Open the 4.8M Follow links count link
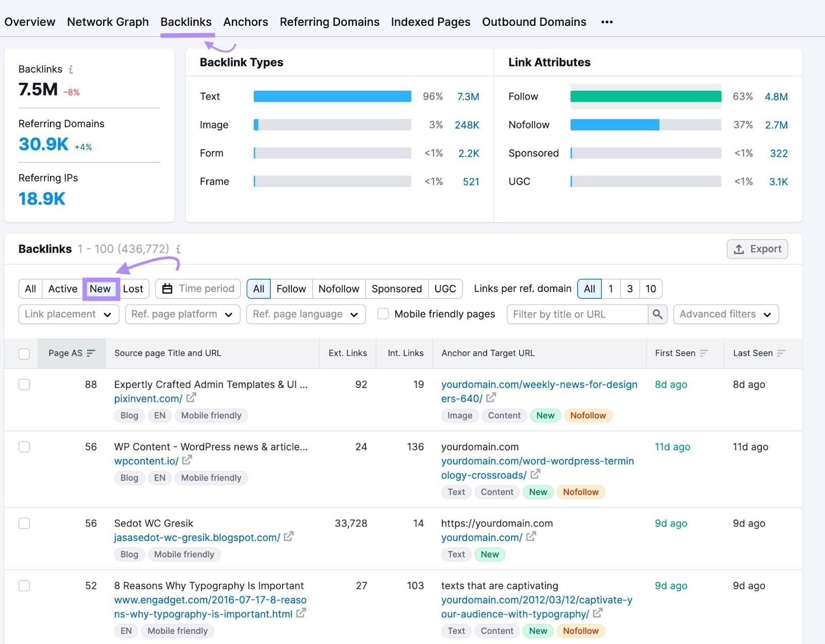Screen dimensions: 825x644 (x=777, y=96)
